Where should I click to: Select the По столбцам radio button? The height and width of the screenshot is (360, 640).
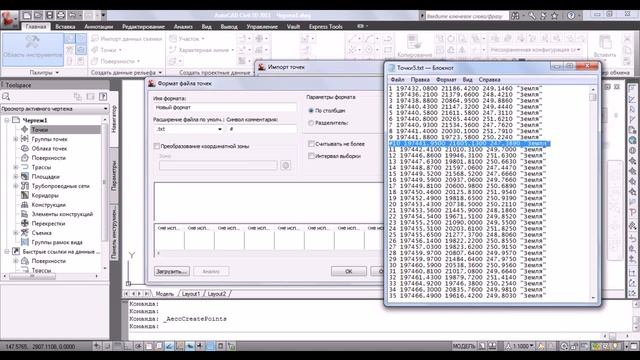pyautogui.click(x=311, y=111)
